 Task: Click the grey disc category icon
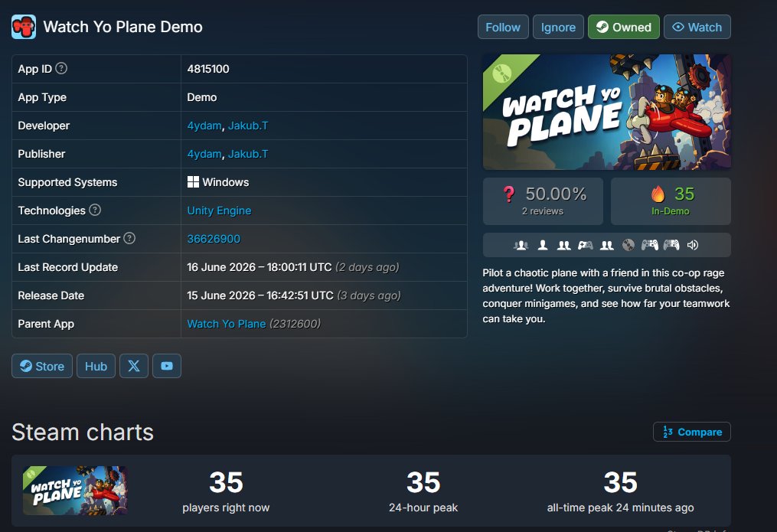pyautogui.click(x=628, y=245)
